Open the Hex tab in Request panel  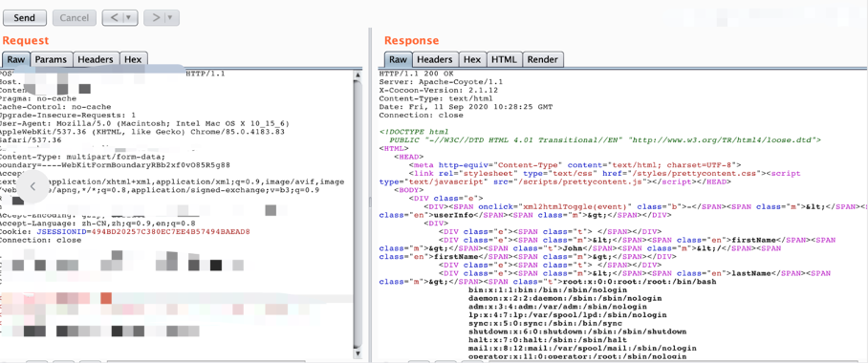(x=134, y=59)
